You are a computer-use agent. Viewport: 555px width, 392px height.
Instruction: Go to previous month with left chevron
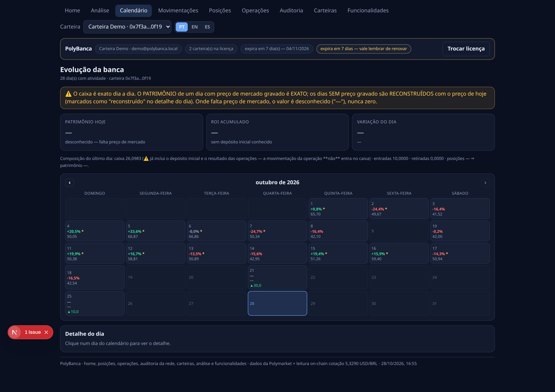pyautogui.click(x=70, y=183)
